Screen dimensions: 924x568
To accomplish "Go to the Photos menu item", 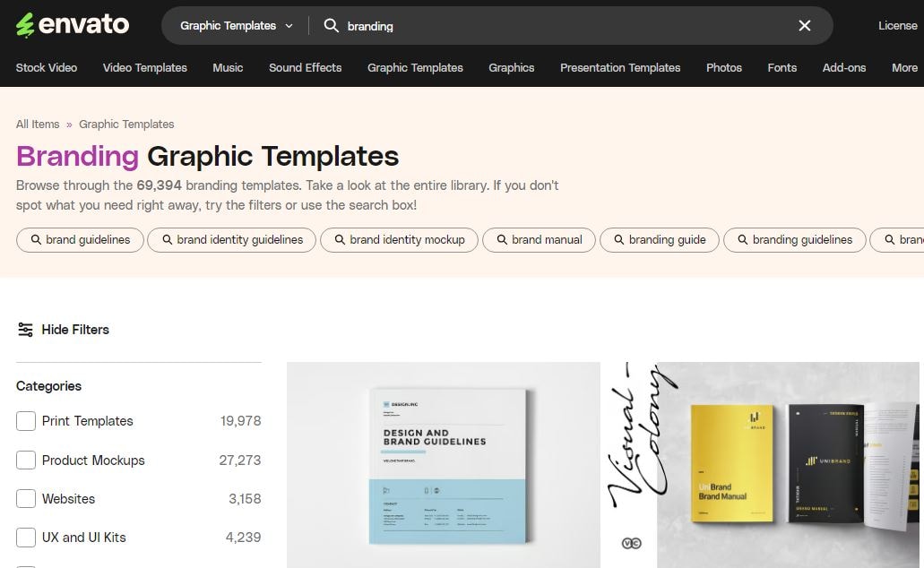I will pos(724,68).
